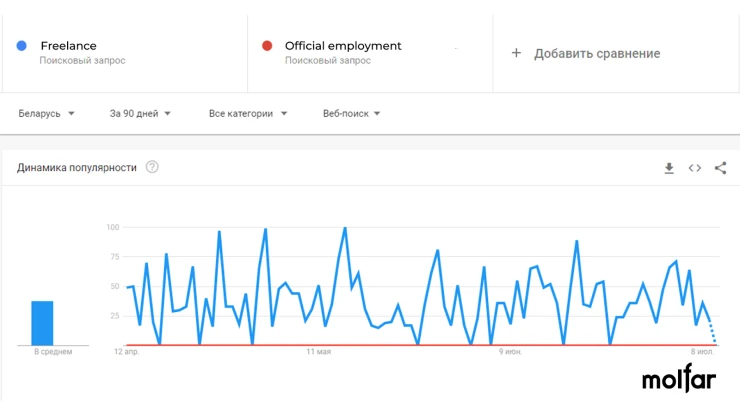Viewport: 740px width, 416px height.
Task: Click Добавить сравнение to add term
Action: tap(597, 53)
